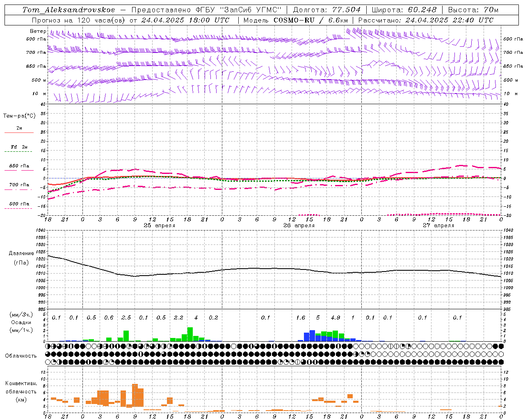This screenshot has width=525, height=420.
Task: Click the 'Ветер' wind panel label
Action: (x=38, y=31)
